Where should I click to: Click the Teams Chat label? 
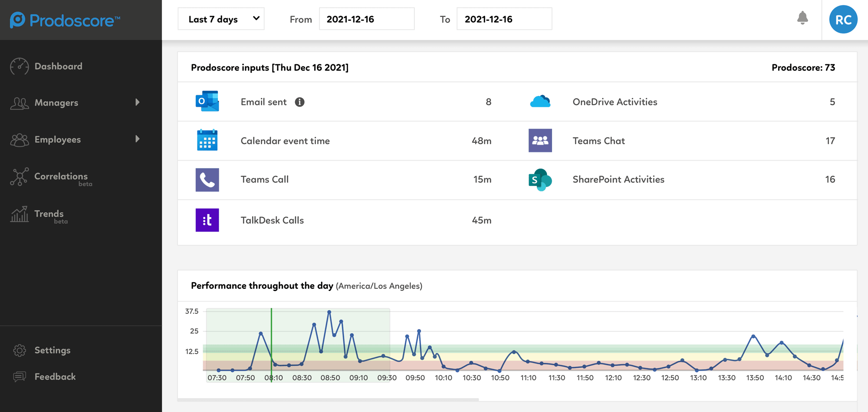click(x=598, y=141)
